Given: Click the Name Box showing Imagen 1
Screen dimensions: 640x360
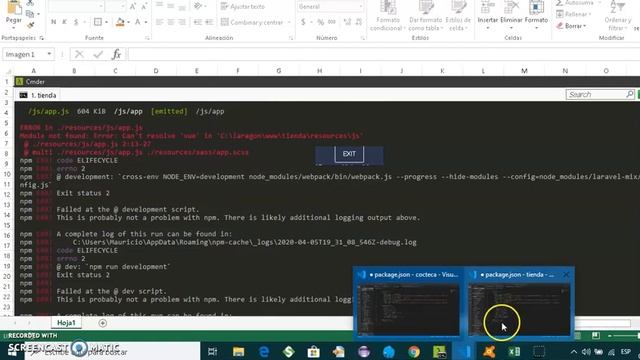Looking at the screenshot, I should click(x=28, y=54).
